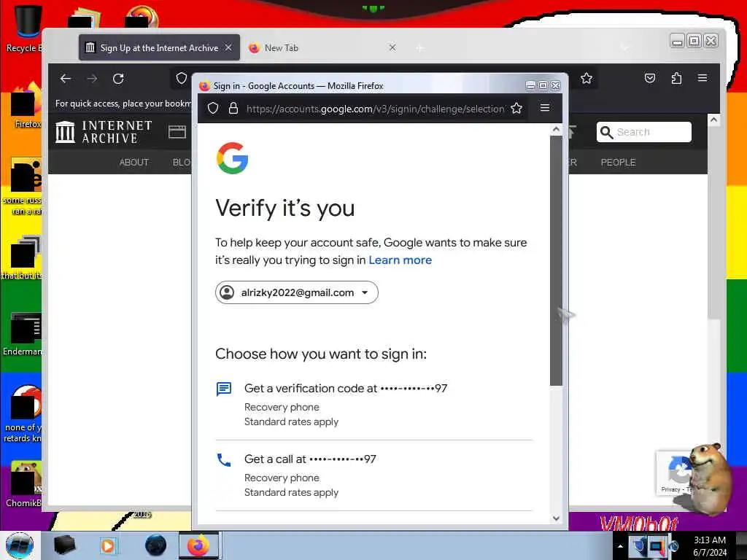Close the Sign Up at the Internet Archive tab
Screen dimensions: 747x560
[x=228, y=47]
